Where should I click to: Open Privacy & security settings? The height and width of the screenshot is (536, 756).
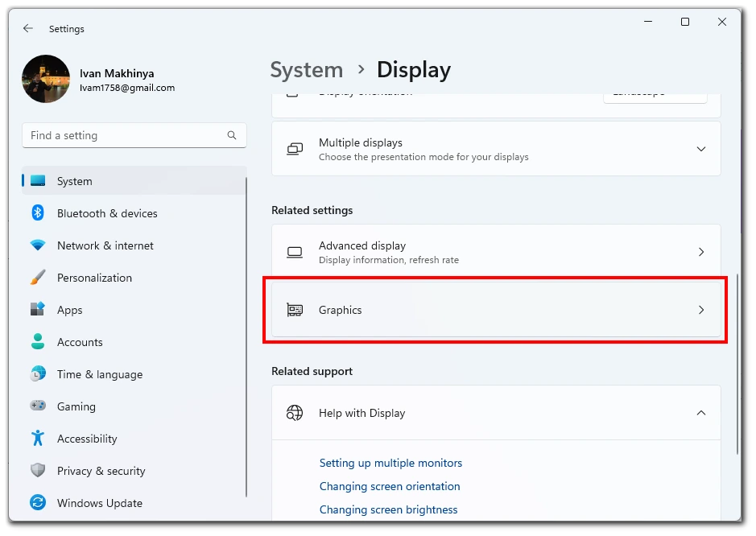coord(134,471)
